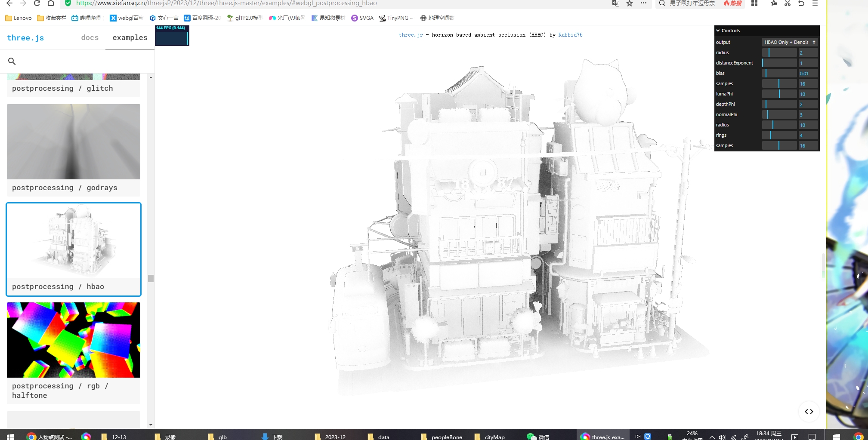This screenshot has height=440, width=868.
Task: Click the sidebar scrollbar up arrow
Action: (x=151, y=77)
